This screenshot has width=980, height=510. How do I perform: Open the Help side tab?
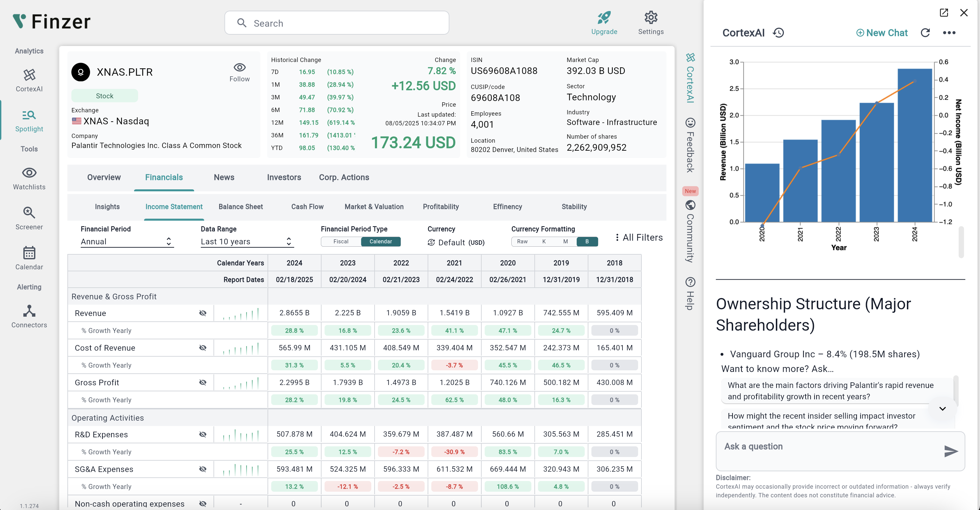tap(690, 294)
